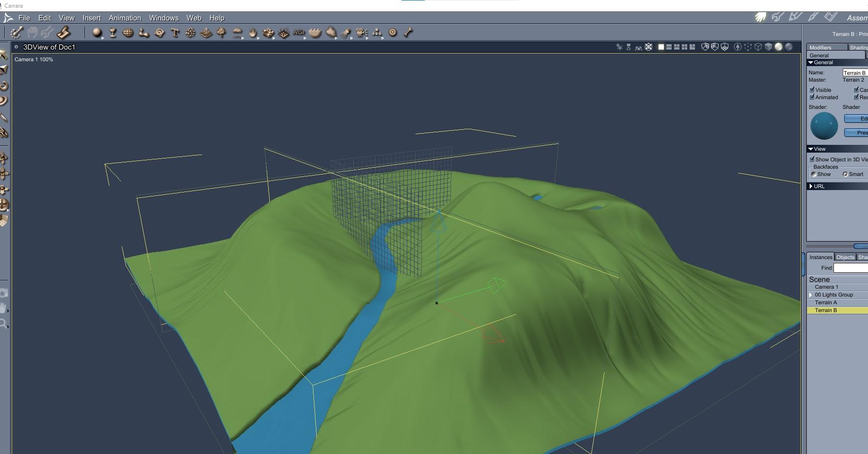
Task: Switch to the Objects tab
Action: pyautogui.click(x=845, y=257)
